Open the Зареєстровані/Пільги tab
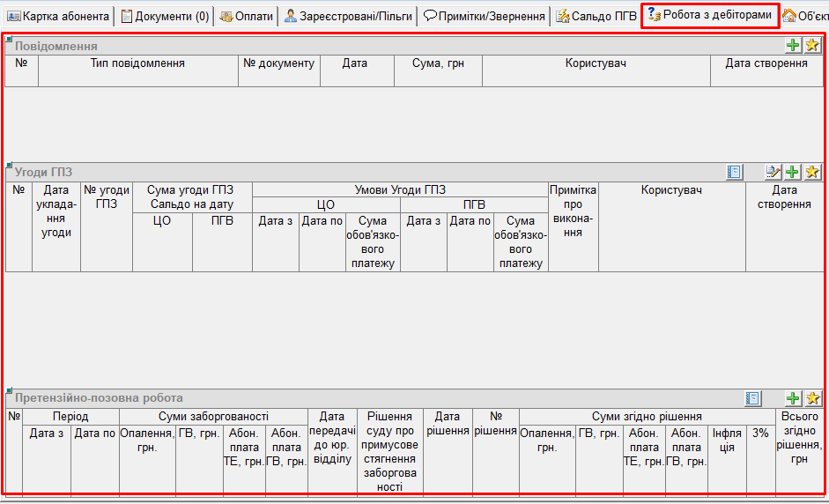Viewport: 829px width, 504px height. (x=348, y=16)
